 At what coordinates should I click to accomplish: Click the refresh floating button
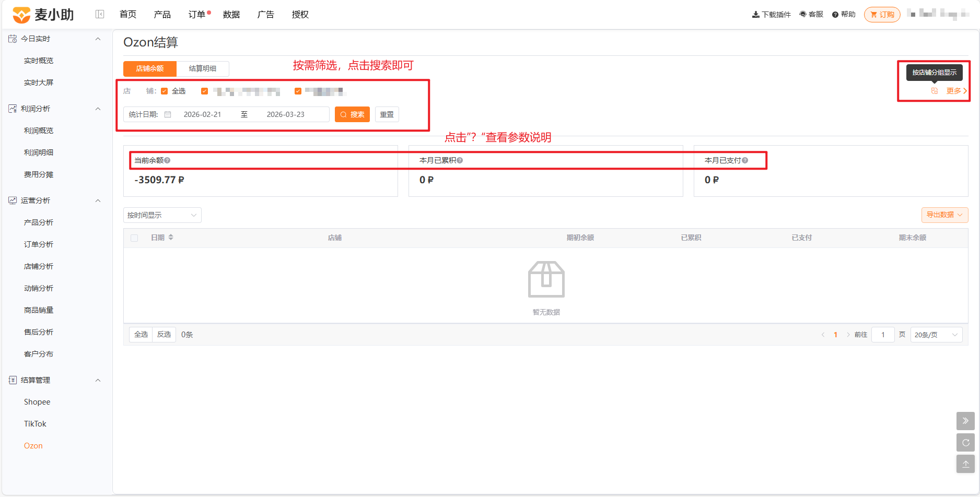tap(965, 443)
